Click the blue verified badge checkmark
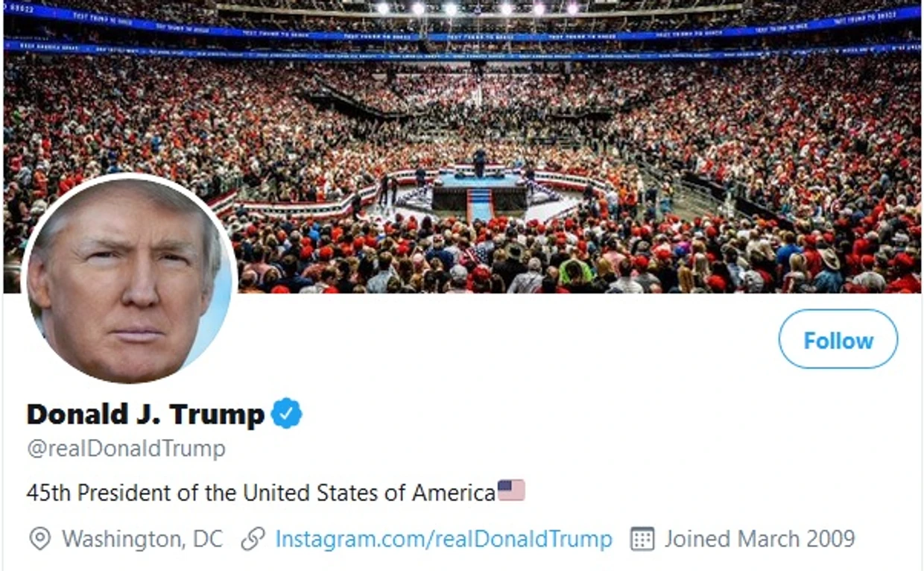The image size is (924, 571). (286, 414)
